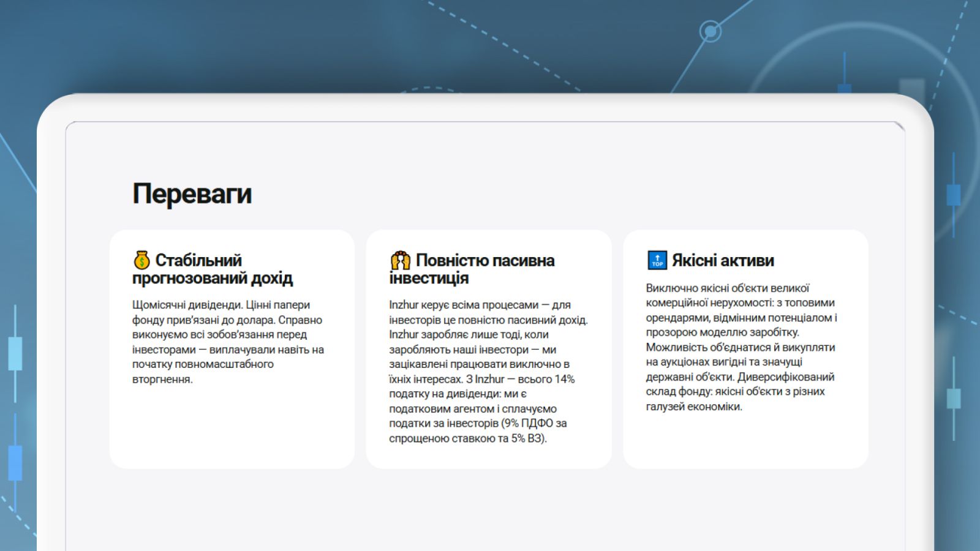Click the blue candlestick right of the panel
Image resolution: width=980 pixels, height=551 pixels.
[x=953, y=195]
